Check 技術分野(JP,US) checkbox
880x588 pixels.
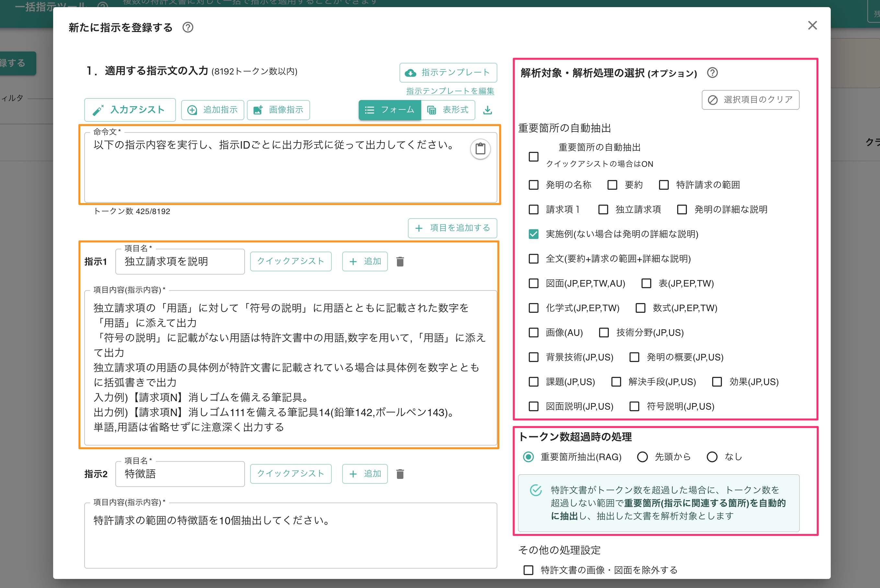[x=604, y=333]
